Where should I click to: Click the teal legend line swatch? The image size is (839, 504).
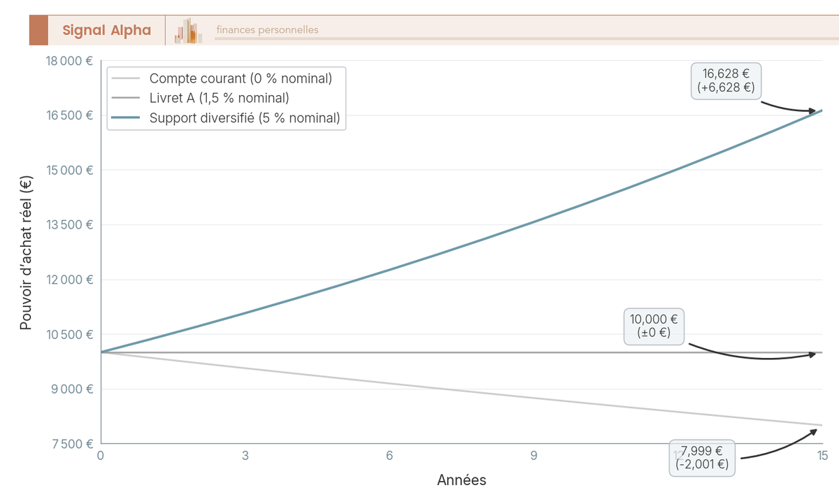coord(126,118)
